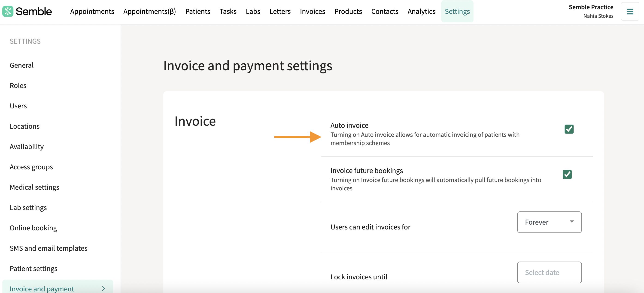The height and width of the screenshot is (293, 644).
Task: Open Roles settings in sidebar
Action: [x=18, y=85]
